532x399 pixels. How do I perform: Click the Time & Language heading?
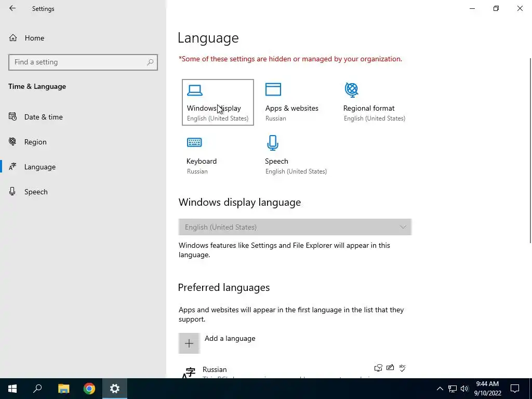(x=37, y=87)
